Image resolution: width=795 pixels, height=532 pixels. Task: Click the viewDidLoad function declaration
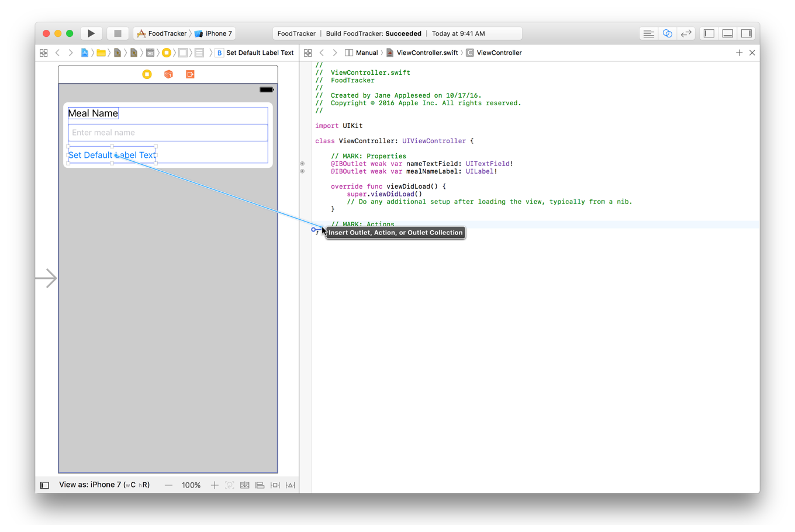point(388,186)
